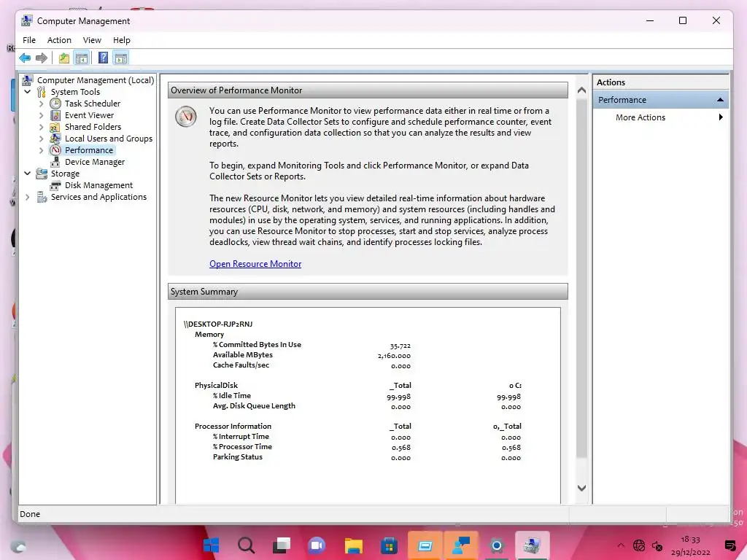
Task: Expand the Local Users and Groups node
Action: point(42,139)
